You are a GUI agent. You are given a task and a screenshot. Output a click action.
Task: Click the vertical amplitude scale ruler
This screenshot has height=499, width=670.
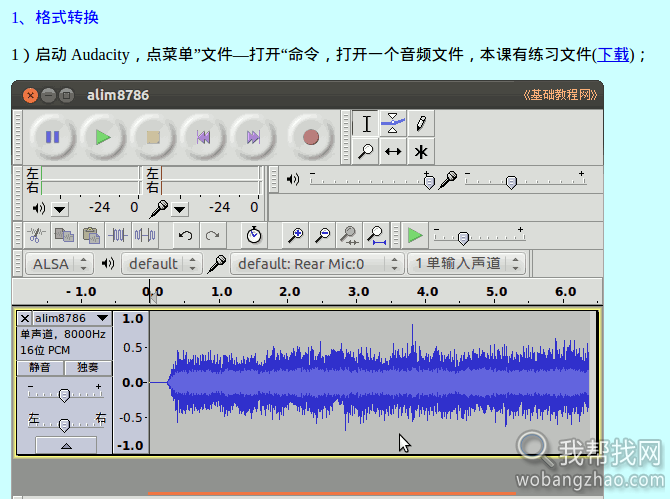click(132, 382)
